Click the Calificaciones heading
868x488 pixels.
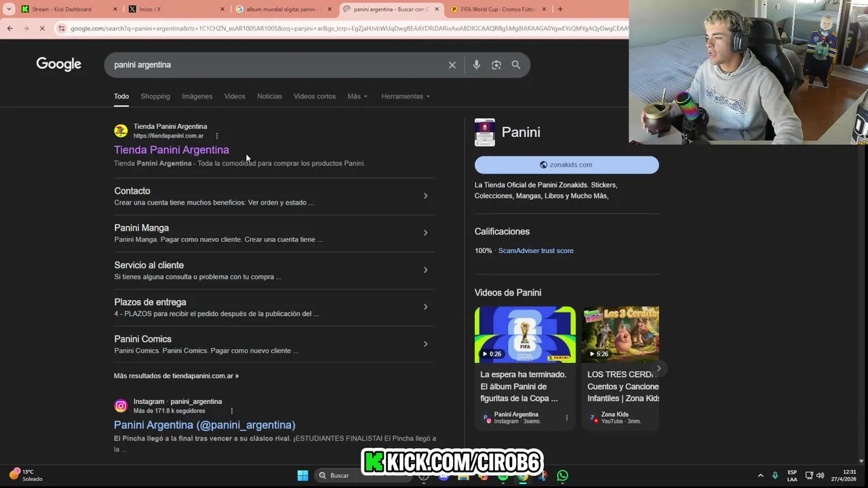pyautogui.click(x=502, y=232)
